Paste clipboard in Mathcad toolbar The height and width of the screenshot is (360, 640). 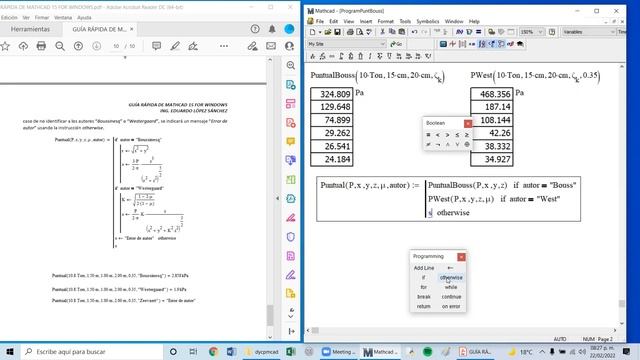point(402,32)
